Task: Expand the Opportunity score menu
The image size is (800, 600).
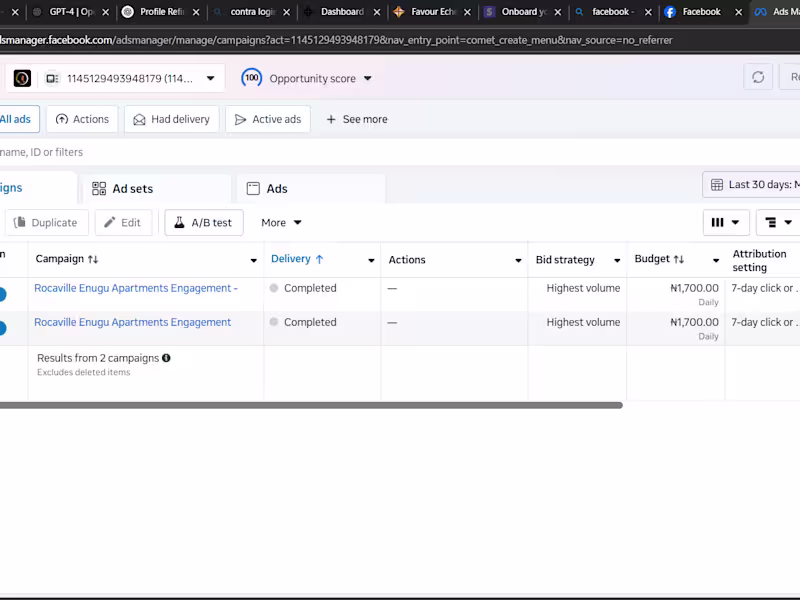Action: (x=368, y=79)
